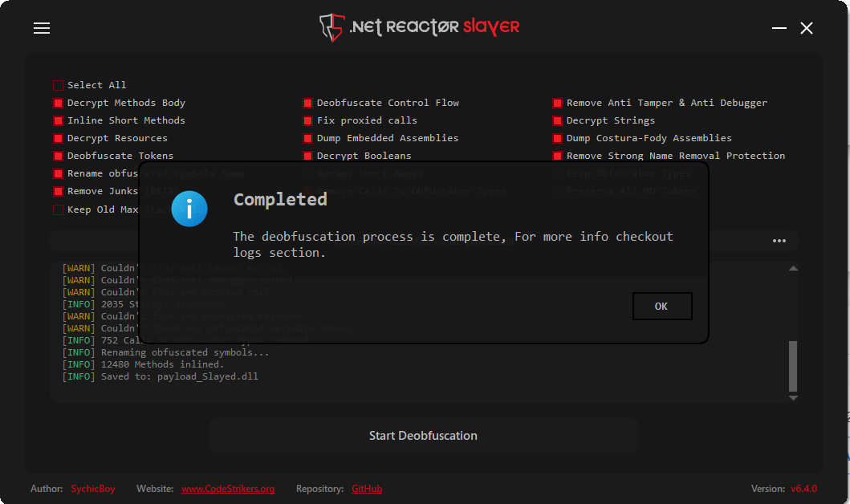Visit the www.CodeStrikers.org website link
Screen dimensions: 850x504
pos(228,489)
